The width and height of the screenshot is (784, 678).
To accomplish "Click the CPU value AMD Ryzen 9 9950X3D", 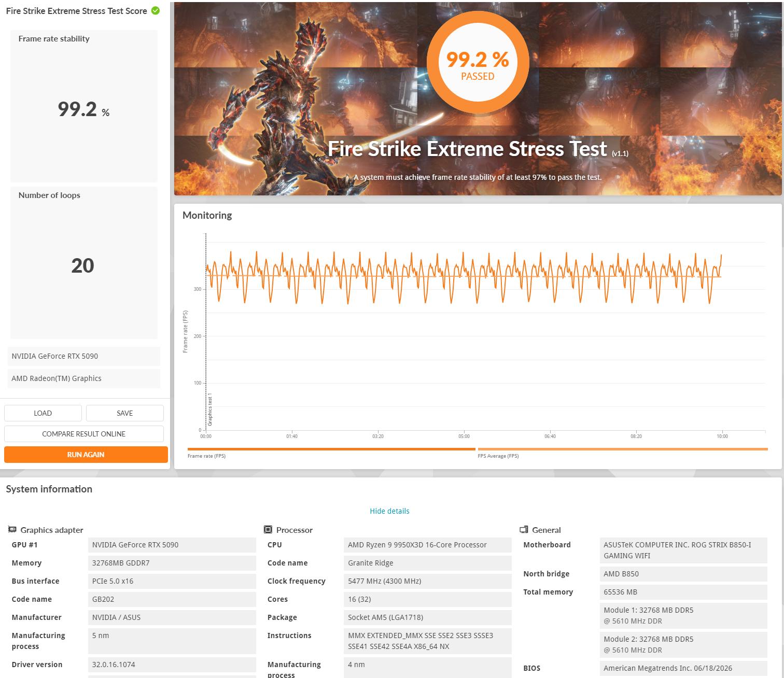I will pos(428,545).
